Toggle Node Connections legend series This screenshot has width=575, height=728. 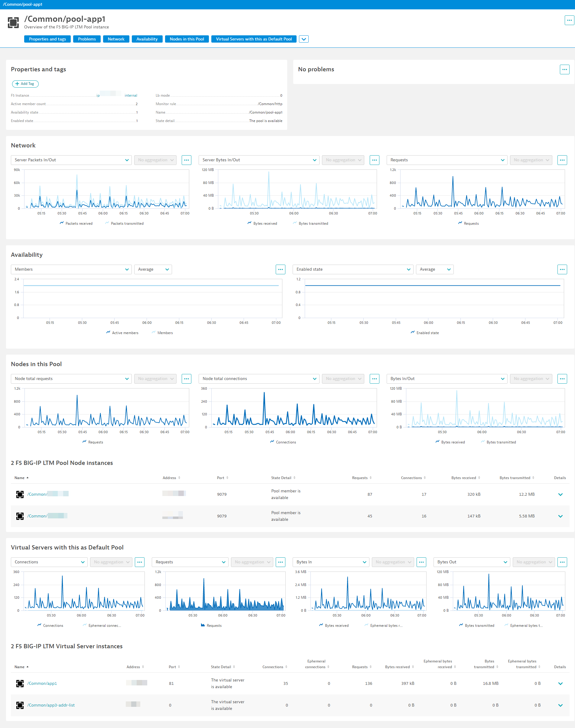283,442
